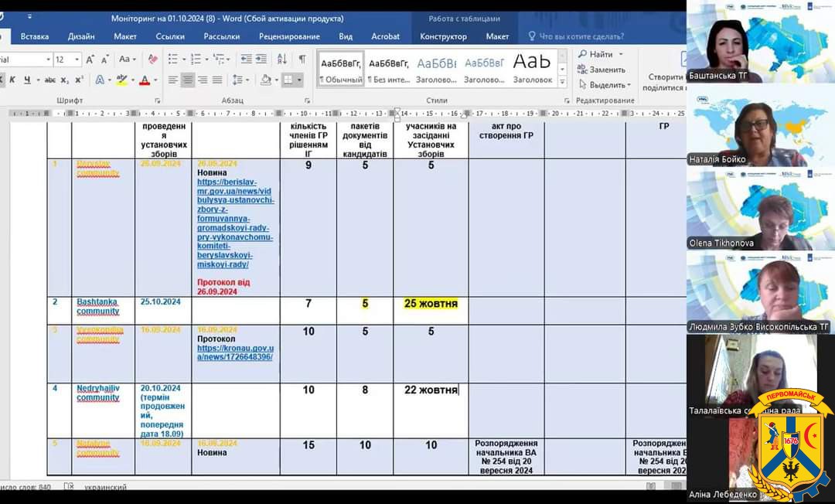Image resolution: width=835 pixels, height=504 pixels.
Task: Click the '25 жовтня' highlighted cell
Action: click(x=431, y=303)
